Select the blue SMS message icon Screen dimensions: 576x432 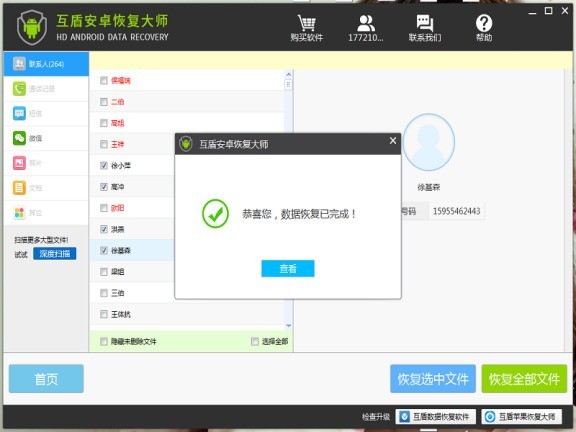pyautogui.click(x=19, y=113)
